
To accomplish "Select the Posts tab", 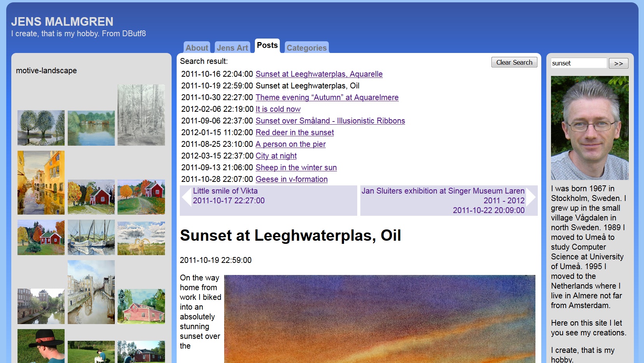I will click(x=267, y=46).
